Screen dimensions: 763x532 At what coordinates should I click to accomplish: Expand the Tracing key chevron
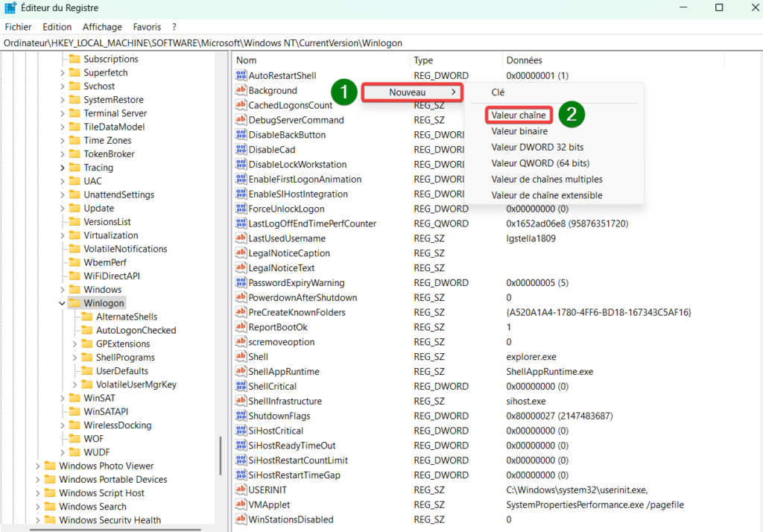point(63,168)
